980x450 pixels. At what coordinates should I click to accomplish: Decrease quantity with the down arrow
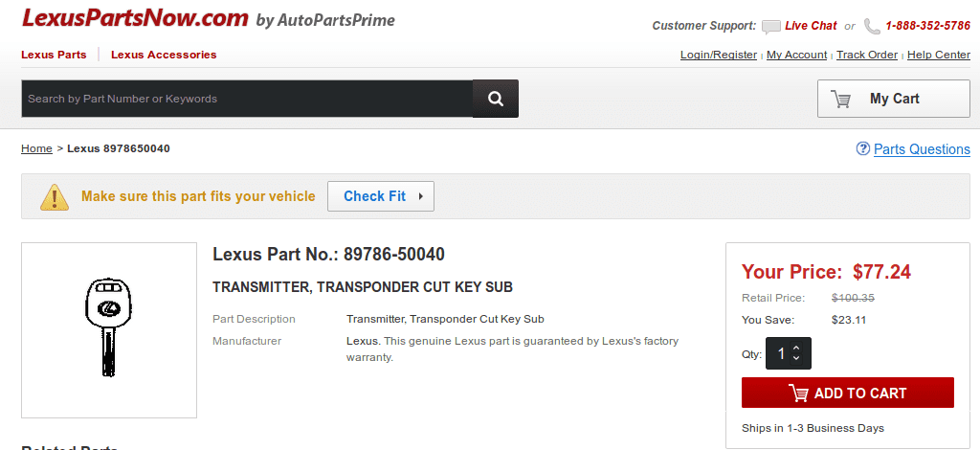(x=795, y=358)
